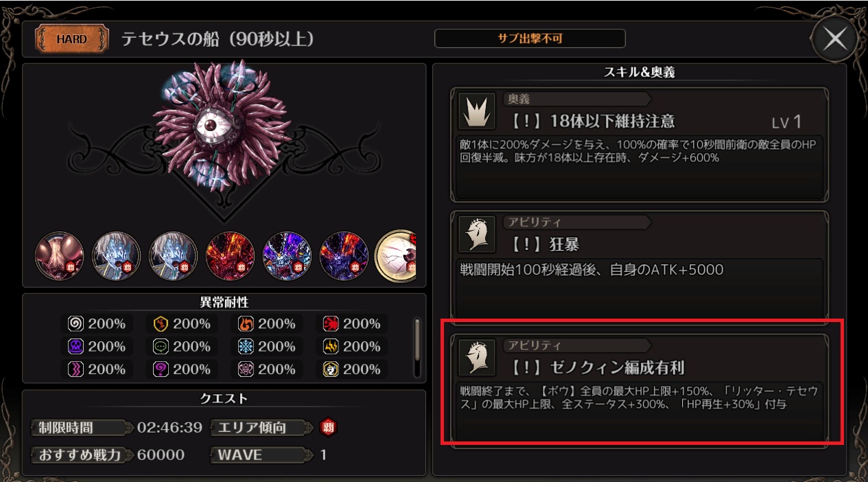Click the HARD difficulty badge
The image size is (868, 482).
pyautogui.click(x=72, y=39)
